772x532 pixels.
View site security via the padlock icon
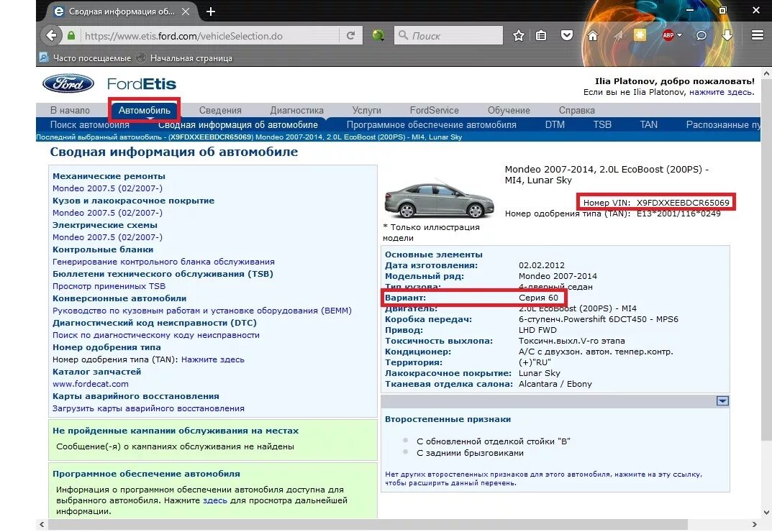pyautogui.click(x=71, y=35)
